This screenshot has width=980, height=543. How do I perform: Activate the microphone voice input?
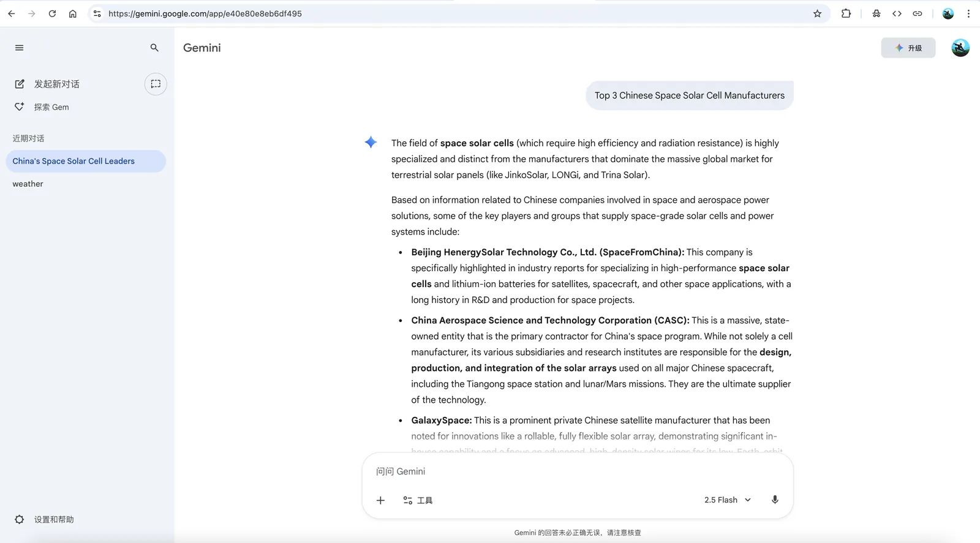775,500
